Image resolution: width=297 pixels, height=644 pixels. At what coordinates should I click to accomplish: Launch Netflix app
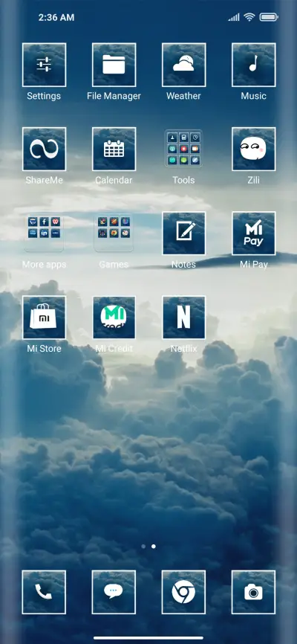[184, 318]
